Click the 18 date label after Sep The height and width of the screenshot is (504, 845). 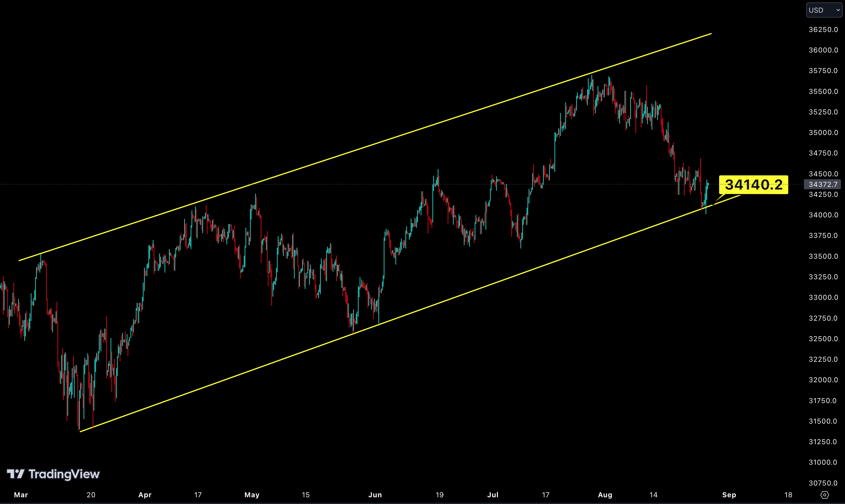[x=788, y=495]
